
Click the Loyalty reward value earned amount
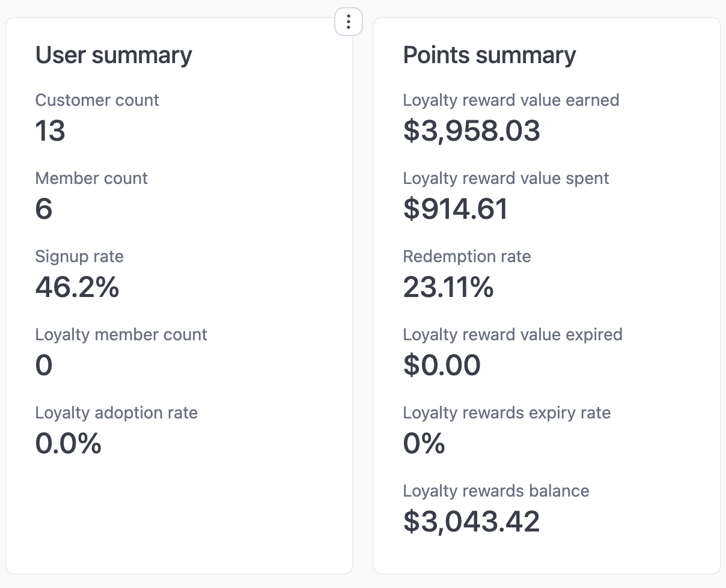tap(472, 131)
